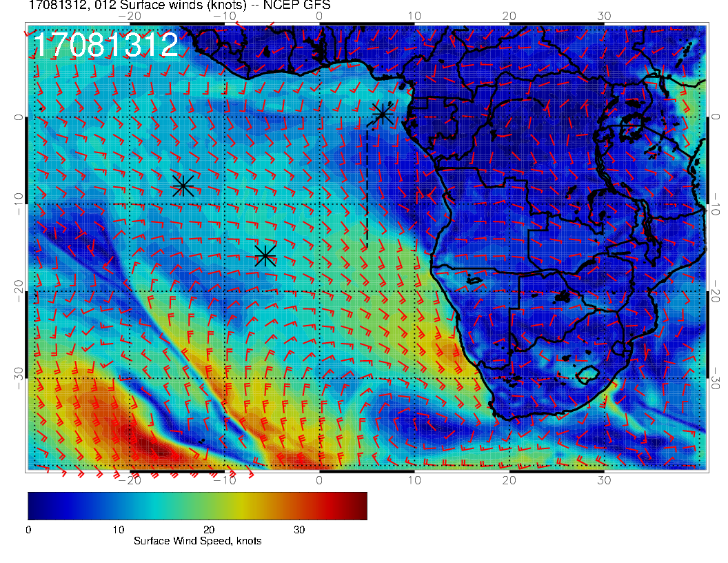
Task: Click the '-10' latitude label on the right axis
Action: tap(716, 204)
